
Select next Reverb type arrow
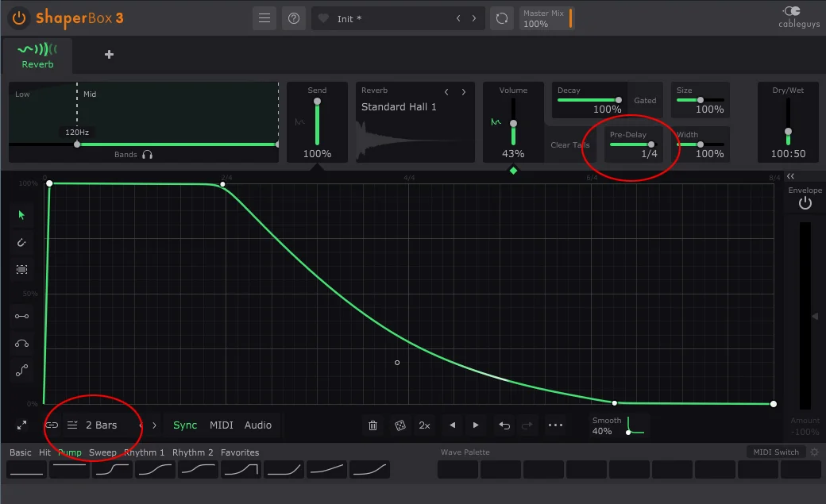464,91
